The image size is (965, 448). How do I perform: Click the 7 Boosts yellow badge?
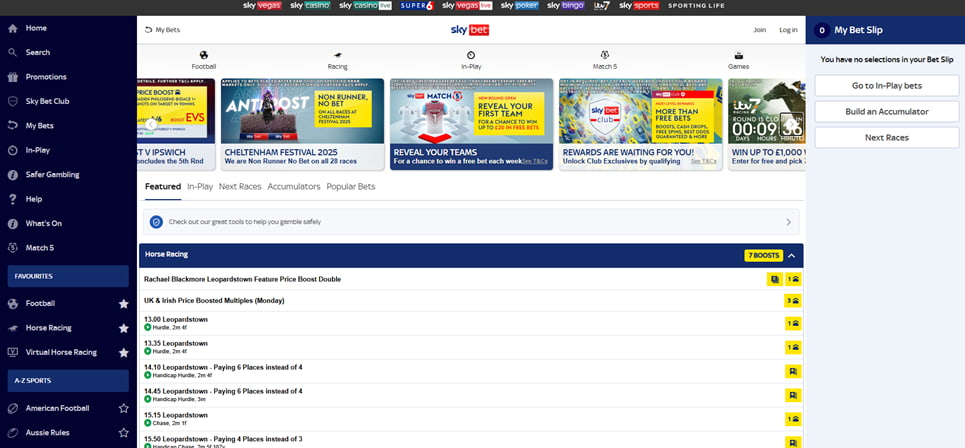pos(763,255)
